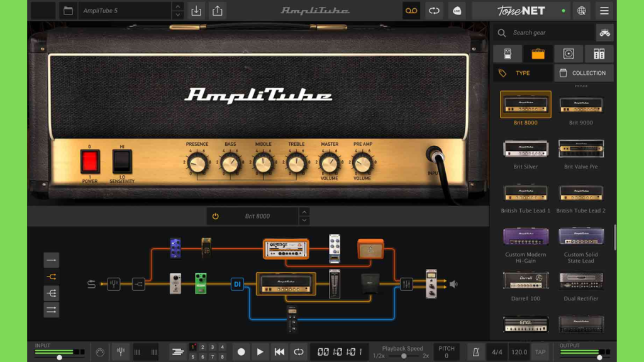Step to next preset arrow

(177, 15)
